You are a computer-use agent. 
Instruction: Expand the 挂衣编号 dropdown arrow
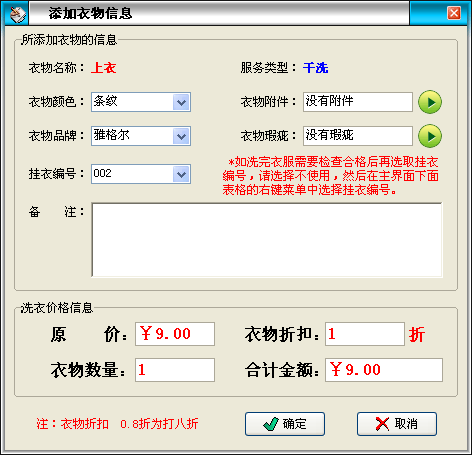click(181, 174)
